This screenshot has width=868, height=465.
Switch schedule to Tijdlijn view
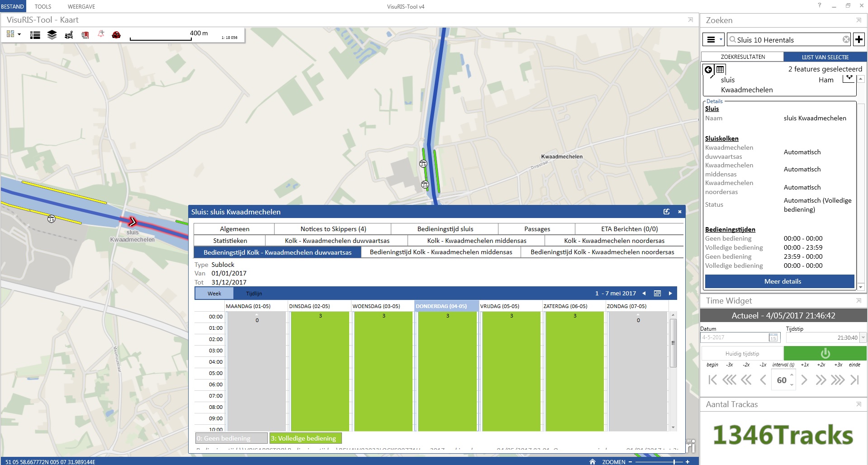click(254, 294)
